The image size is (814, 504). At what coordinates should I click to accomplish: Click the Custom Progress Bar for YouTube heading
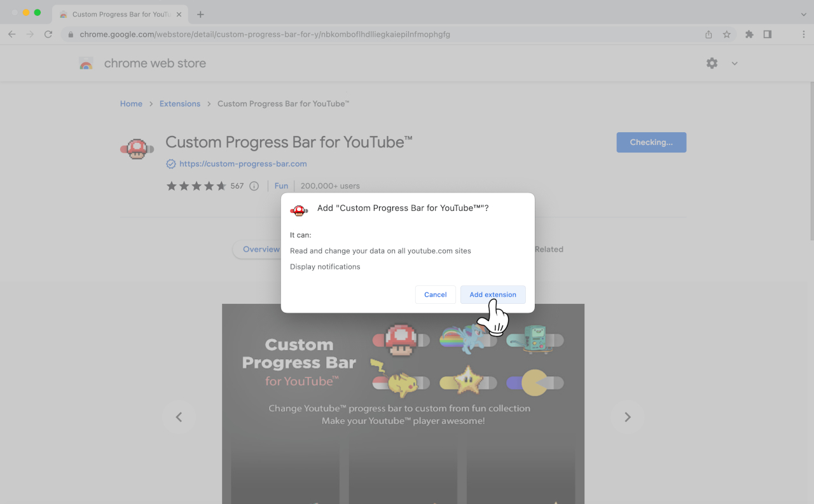pyautogui.click(x=289, y=142)
